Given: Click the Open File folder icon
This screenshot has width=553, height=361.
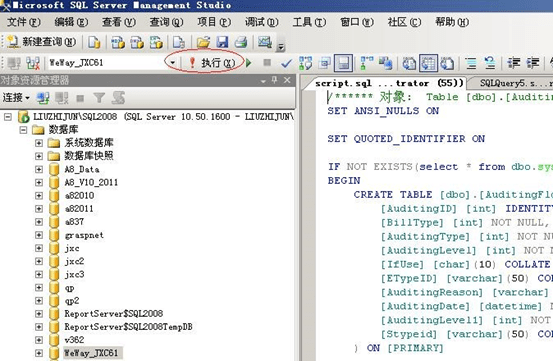Looking at the screenshot, I should point(203,42).
